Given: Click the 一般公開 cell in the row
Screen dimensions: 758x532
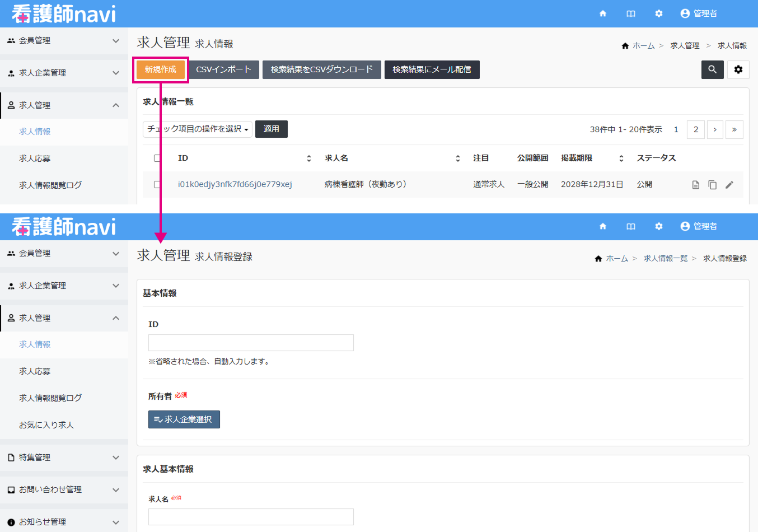Looking at the screenshot, I should pos(533,184).
